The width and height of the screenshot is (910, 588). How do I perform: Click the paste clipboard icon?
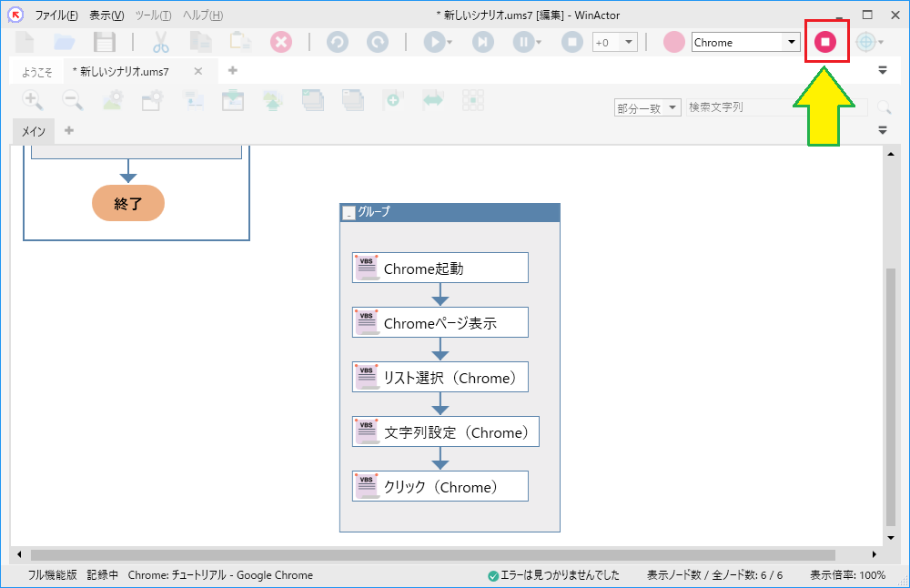[240, 42]
